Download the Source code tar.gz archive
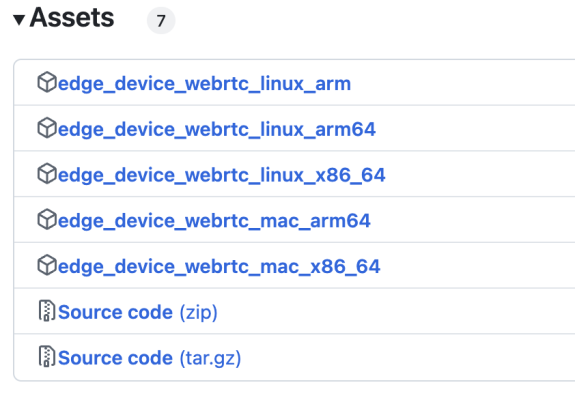The width and height of the screenshot is (575, 400). click(x=150, y=358)
